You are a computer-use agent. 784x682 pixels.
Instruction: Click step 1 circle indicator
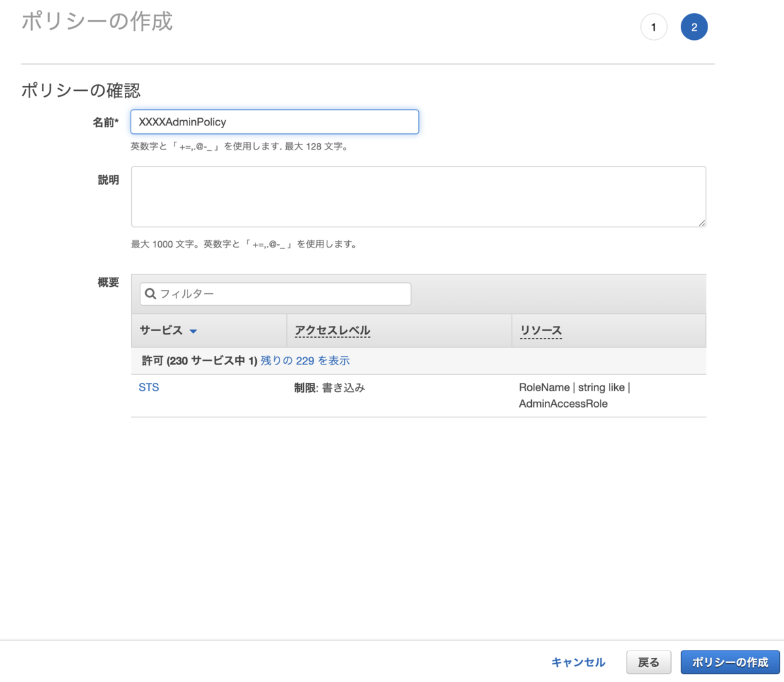[x=653, y=27]
